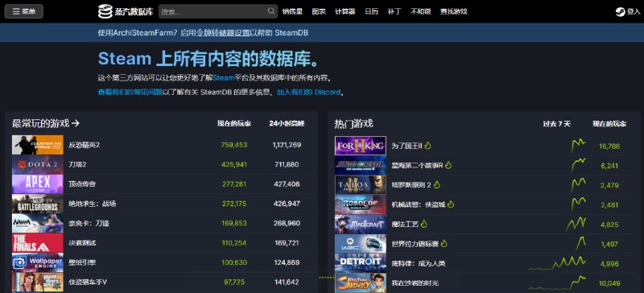Click the My Time at Sandrock thumbnail

[x=360, y=283]
